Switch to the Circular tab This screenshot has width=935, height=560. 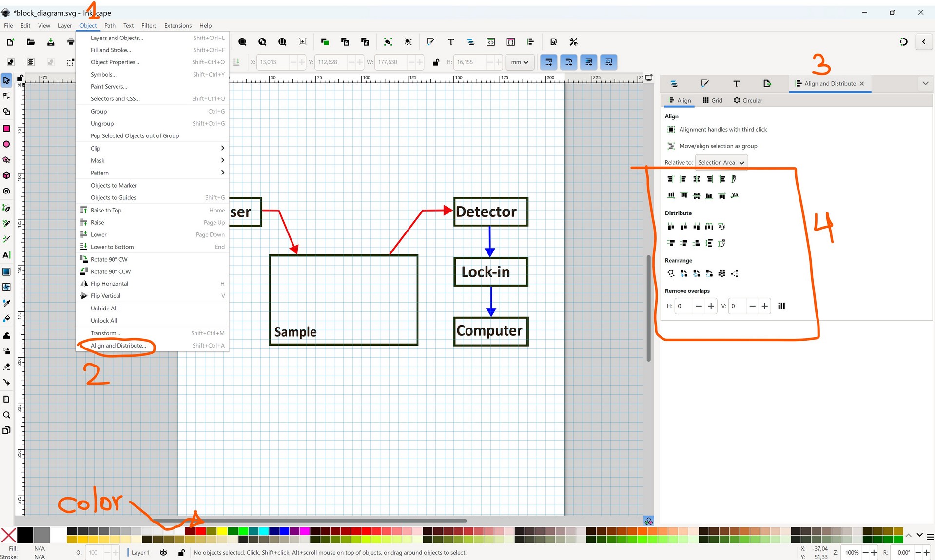pyautogui.click(x=748, y=101)
